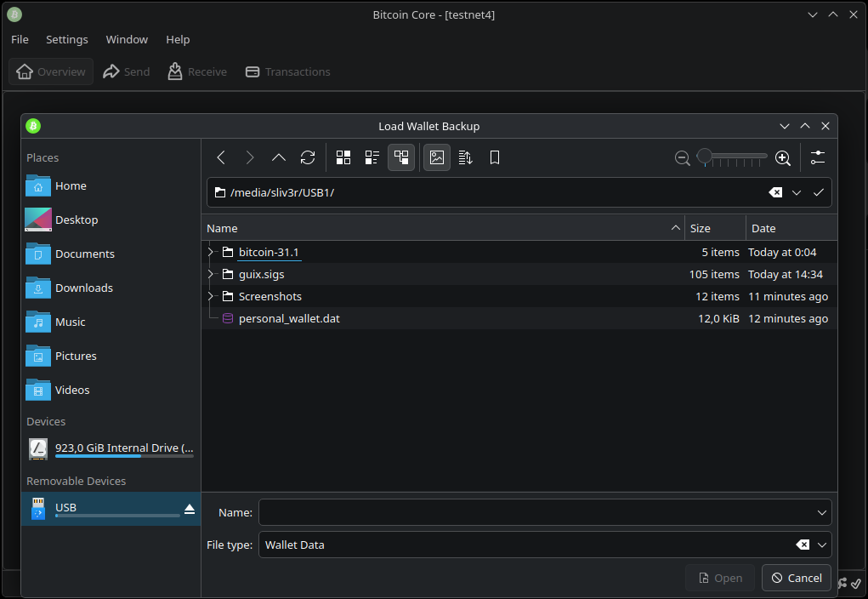Cancel the Load Wallet Backup dialog
The image size is (868, 599).
pyautogui.click(x=797, y=579)
